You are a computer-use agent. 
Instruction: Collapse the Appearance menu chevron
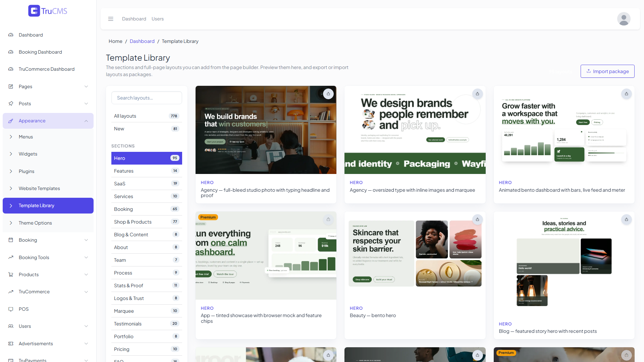pyautogui.click(x=86, y=121)
